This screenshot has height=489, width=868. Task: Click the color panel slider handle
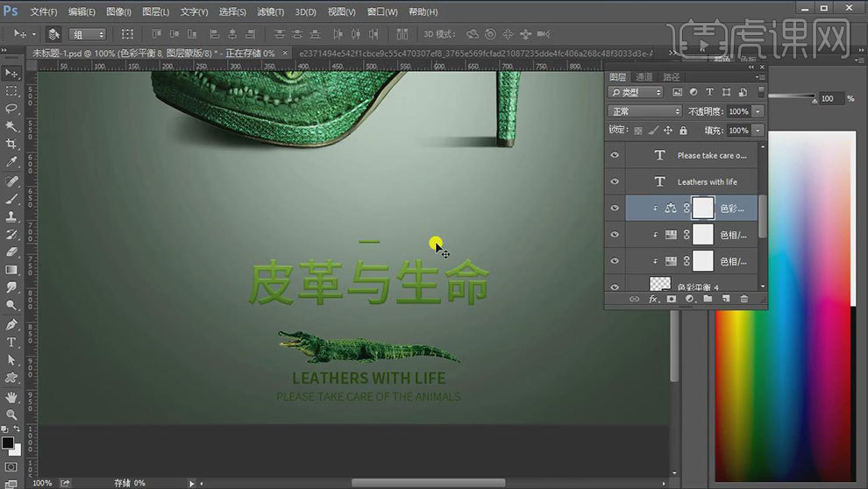(x=815, y=101)
